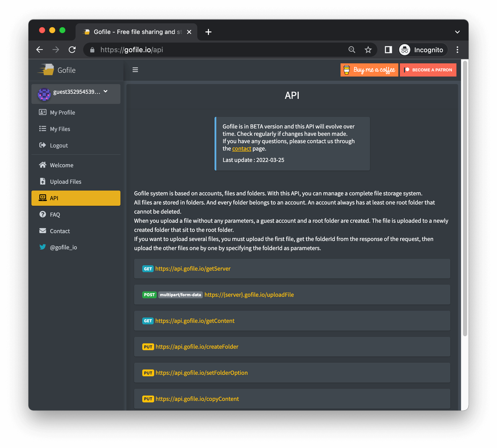
Task: Click the Logout arrow icon
Action: pos(43,145)
